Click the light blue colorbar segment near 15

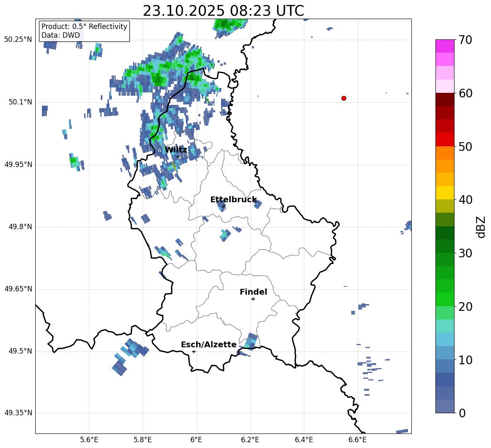click(x=445, y=339)
